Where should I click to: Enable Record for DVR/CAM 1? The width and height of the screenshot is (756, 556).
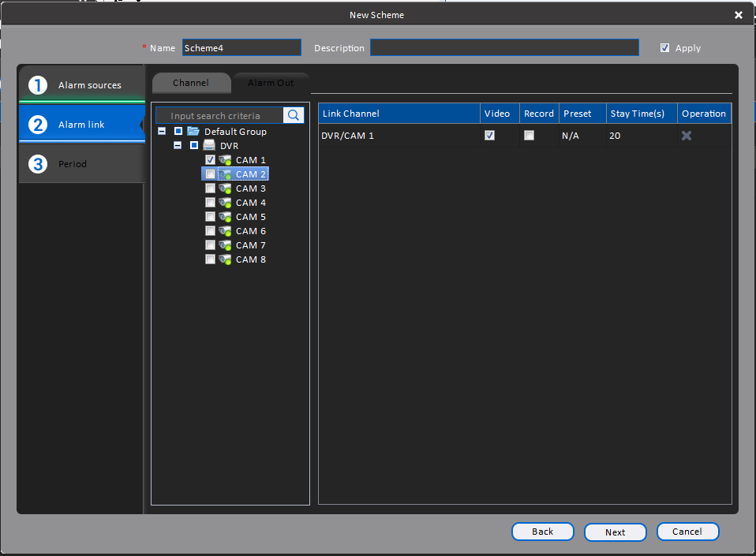click(x=529, y=136)
